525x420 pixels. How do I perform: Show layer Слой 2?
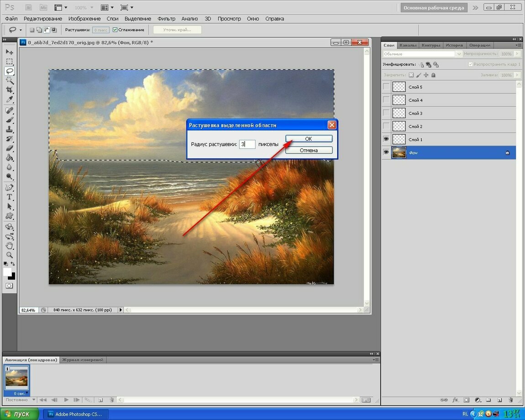(386, 126)
